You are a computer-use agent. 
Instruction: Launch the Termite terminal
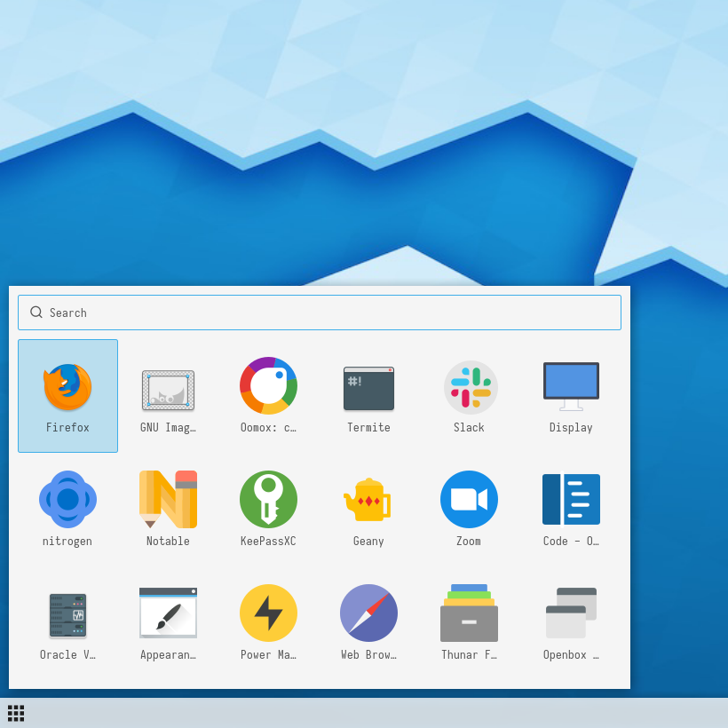pyautogui.click(x=368, y=396)
